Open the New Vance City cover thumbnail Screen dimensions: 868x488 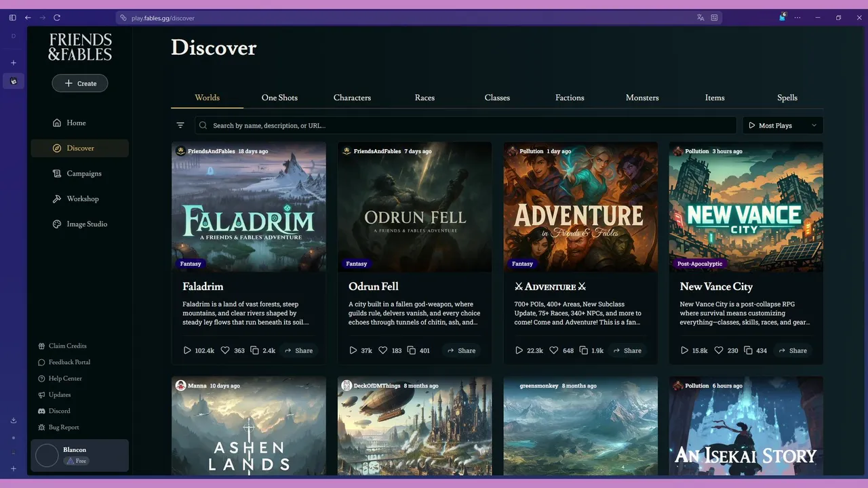(x=746, y=207)
